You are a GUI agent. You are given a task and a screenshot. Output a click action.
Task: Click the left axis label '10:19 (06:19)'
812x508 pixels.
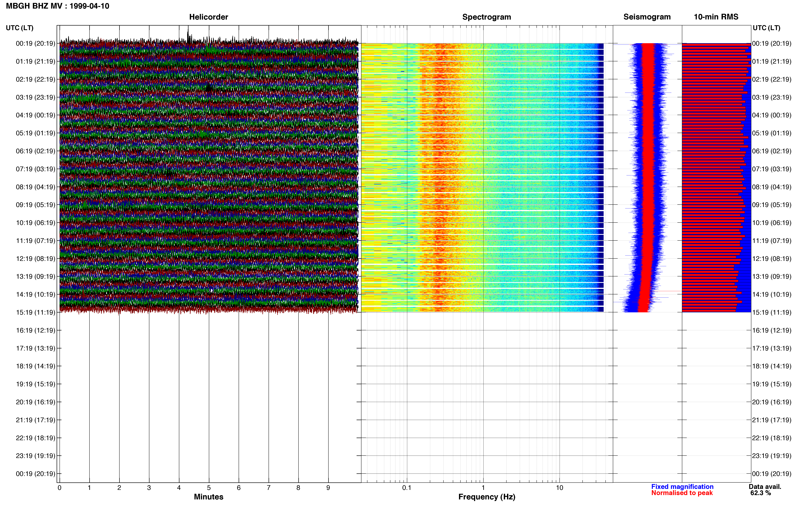tap(36, 223)
